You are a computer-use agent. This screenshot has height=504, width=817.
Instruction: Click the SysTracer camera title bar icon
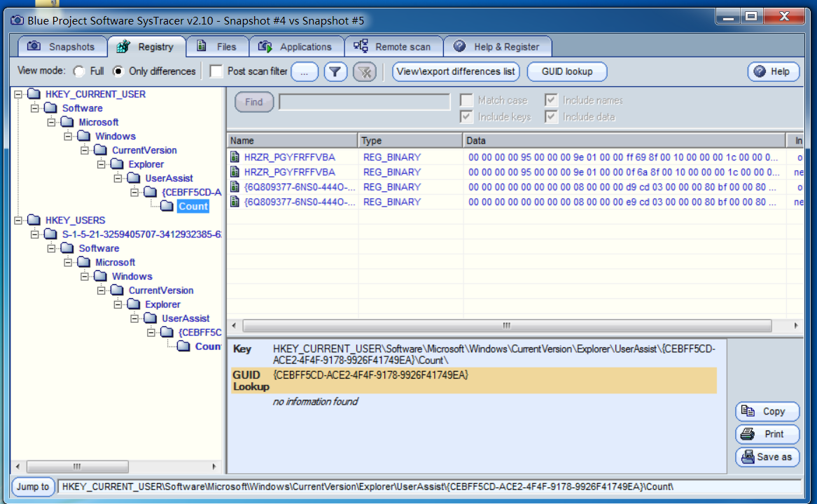[x=18, y=20]
